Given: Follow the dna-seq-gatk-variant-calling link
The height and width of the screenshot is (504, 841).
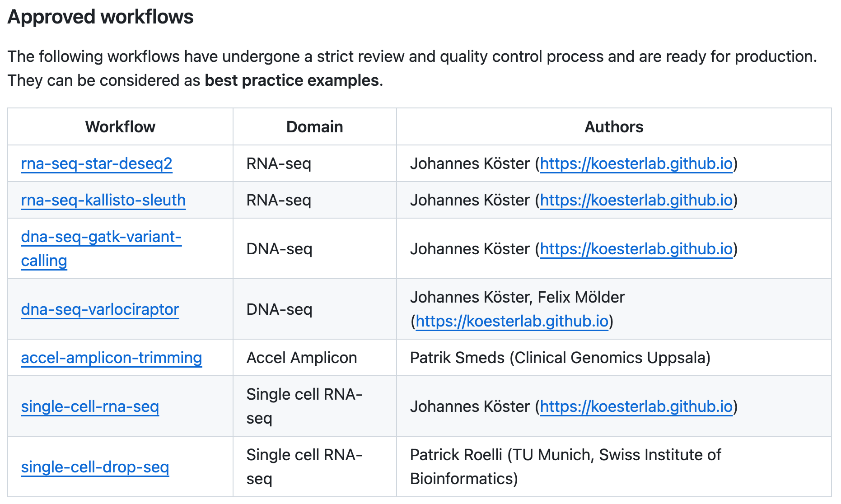Looking at the screenshot, I should [101, 237].
